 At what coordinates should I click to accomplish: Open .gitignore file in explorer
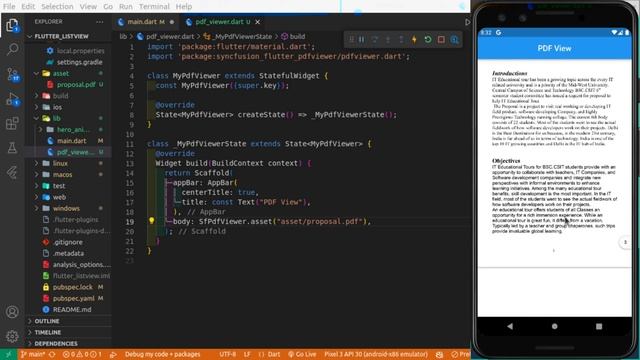pos(67,242)
